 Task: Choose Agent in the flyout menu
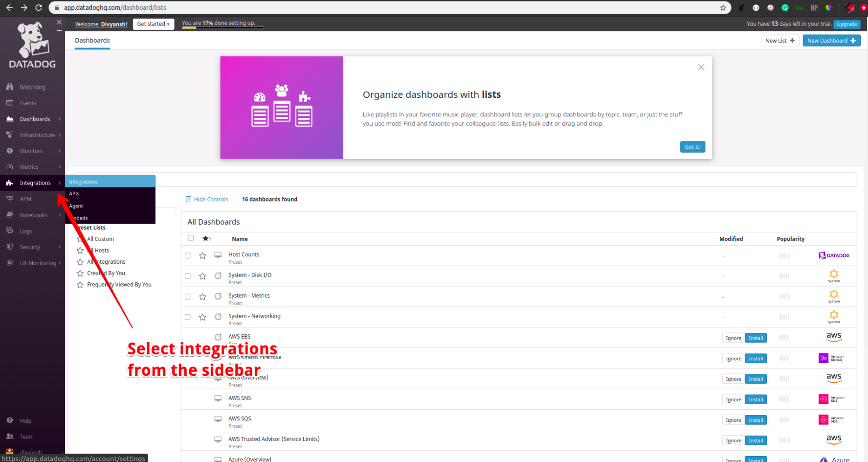click(x=111, y=206)
